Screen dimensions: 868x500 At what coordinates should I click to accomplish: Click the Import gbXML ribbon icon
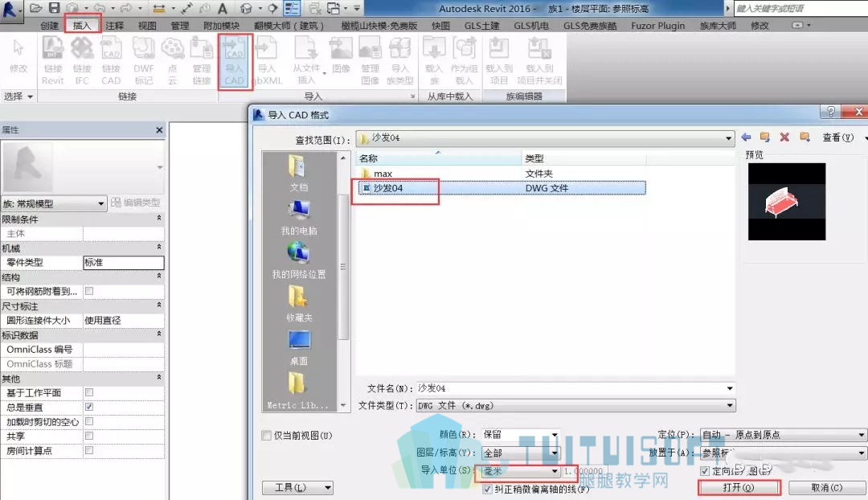(x=267, y=59)
